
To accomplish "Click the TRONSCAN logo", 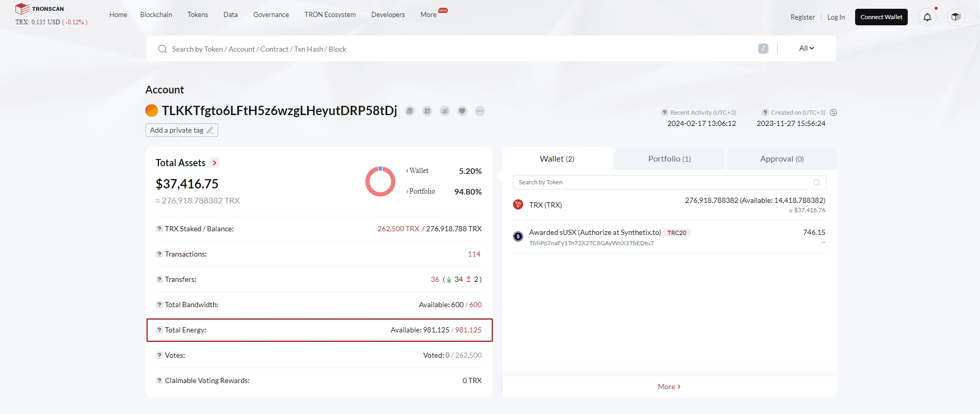I will pos(40,9).
